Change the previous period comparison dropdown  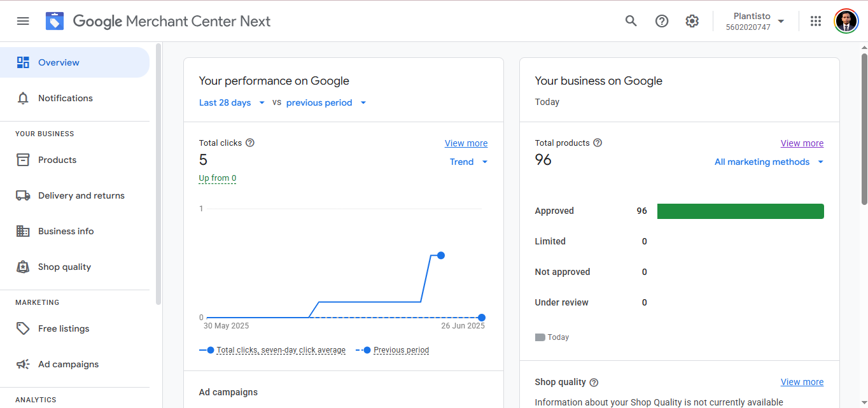point(326,102)
